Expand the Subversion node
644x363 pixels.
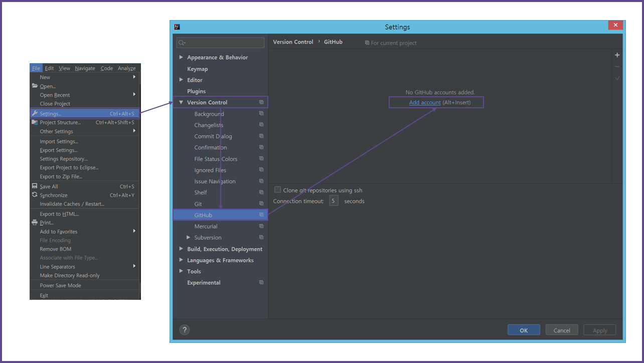click(x=189, y=238)
